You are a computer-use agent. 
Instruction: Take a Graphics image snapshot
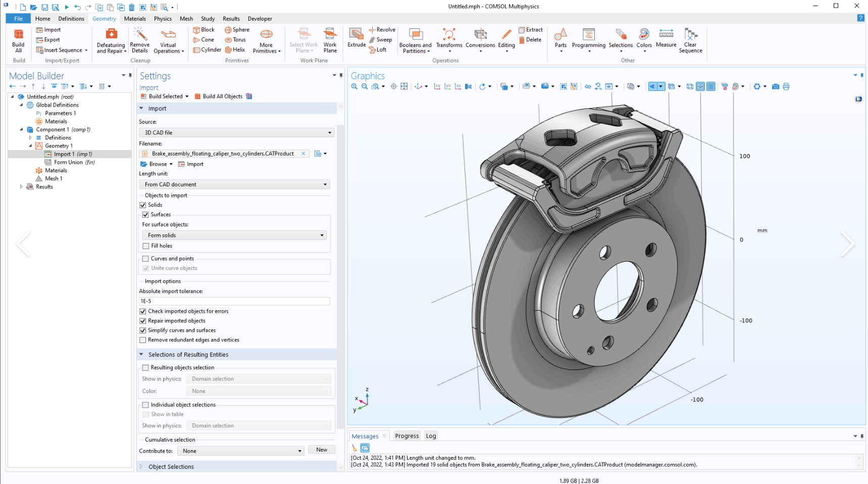point(776,86)
